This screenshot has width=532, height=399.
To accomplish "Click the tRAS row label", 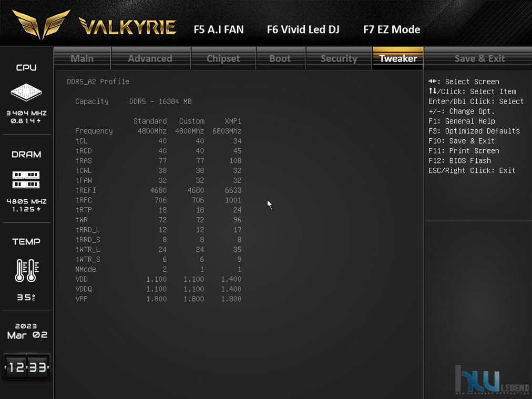I will pyautogui.click(x=84, y=160).
